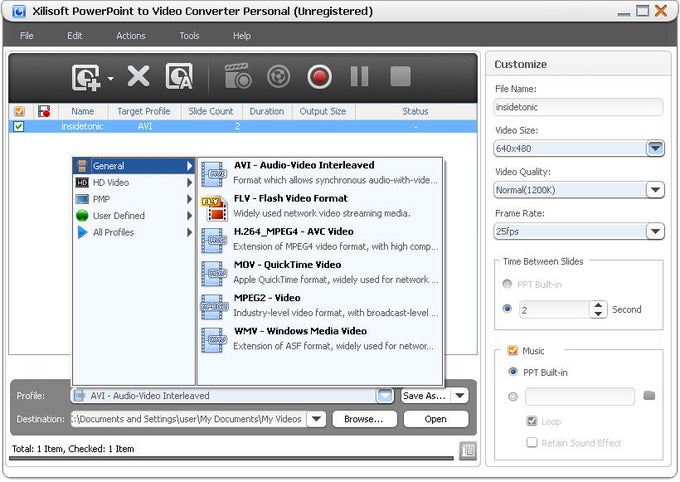Start recording with the red record button
Screen dimensions: 680x482
coord(320,77)
